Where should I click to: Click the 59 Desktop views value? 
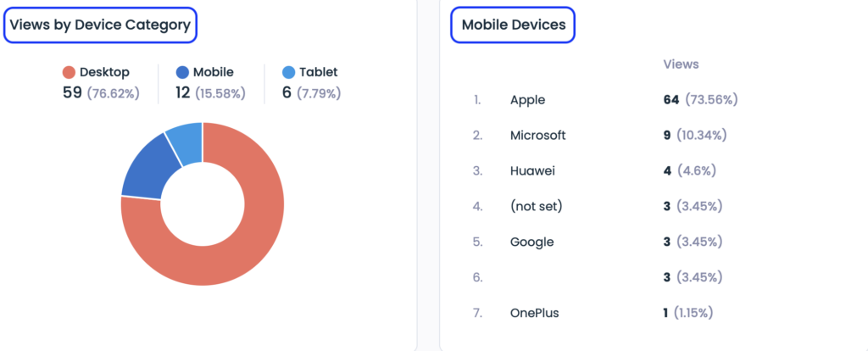coord(73,92)
